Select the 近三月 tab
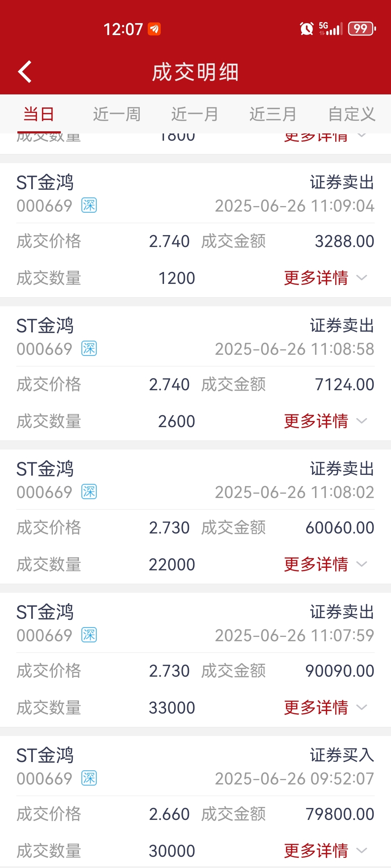Viewport: 391px width, 868px height. (x=273, y=114)
